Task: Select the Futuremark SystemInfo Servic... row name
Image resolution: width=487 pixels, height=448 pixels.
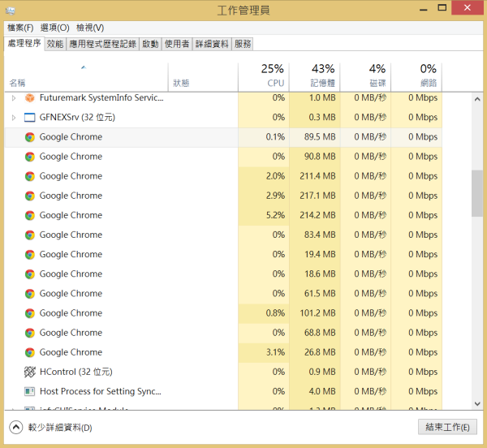Action: pos(101,97)
